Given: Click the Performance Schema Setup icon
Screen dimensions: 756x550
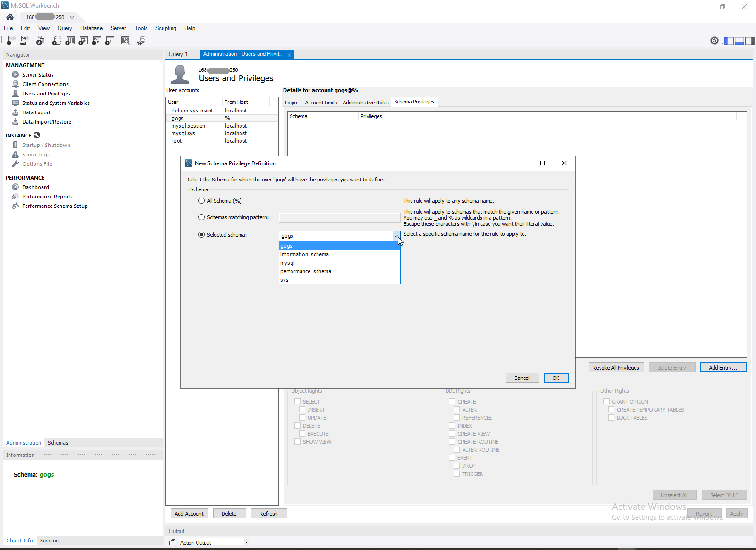Looking at the screenshot, I should [16, 206].
